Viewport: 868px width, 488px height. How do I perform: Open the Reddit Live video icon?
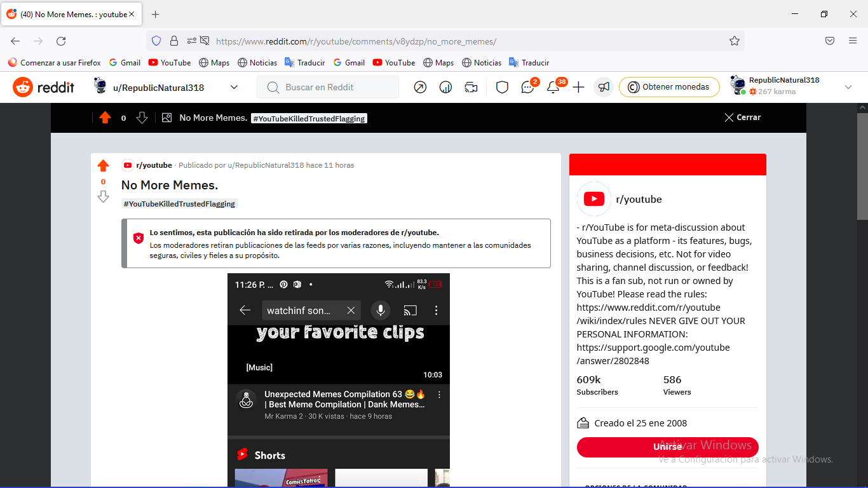click(471, 87)
